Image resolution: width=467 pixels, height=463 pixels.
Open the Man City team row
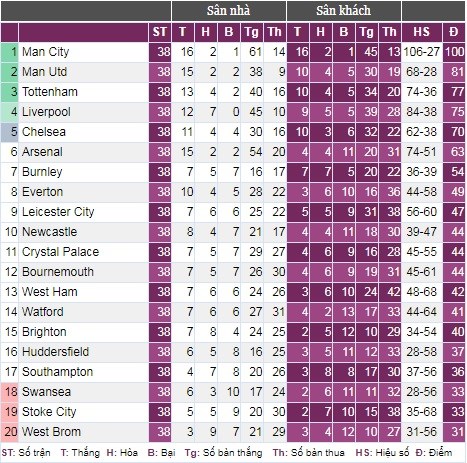pyautogui.click(x=233, y=52)
